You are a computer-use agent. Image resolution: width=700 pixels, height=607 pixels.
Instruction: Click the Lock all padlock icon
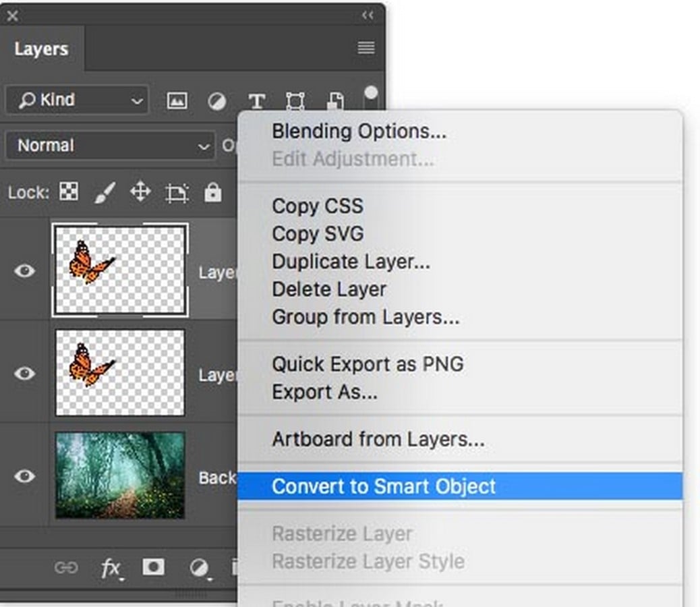click(212, 192)
